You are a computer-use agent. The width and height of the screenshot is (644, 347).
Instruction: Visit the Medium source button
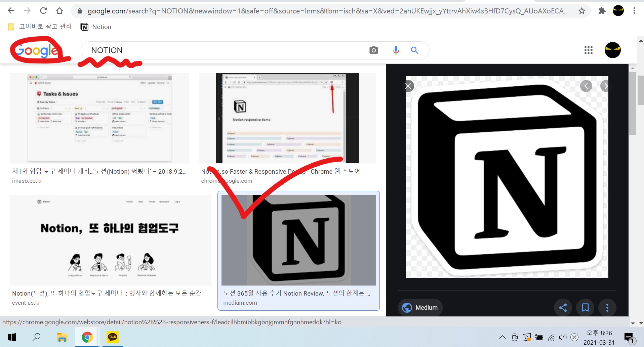coord(420,307)
